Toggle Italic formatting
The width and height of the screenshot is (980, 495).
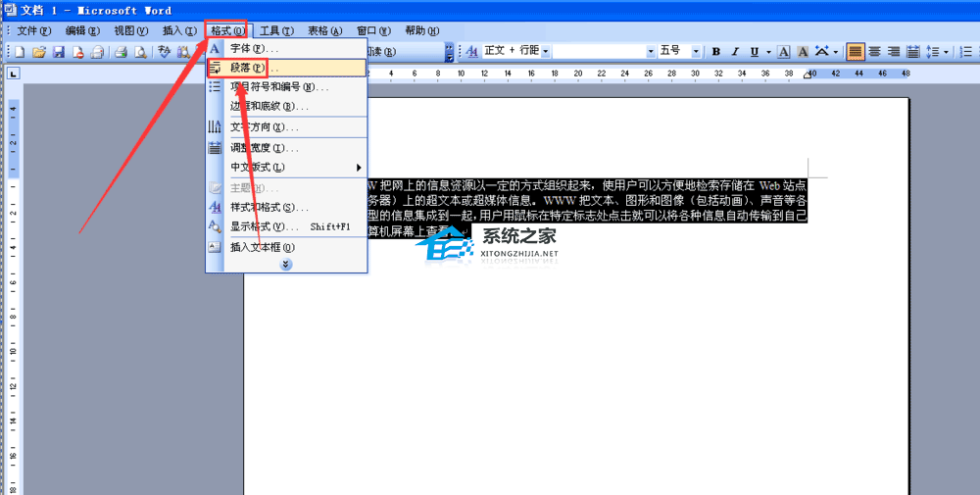coord(735,51)
